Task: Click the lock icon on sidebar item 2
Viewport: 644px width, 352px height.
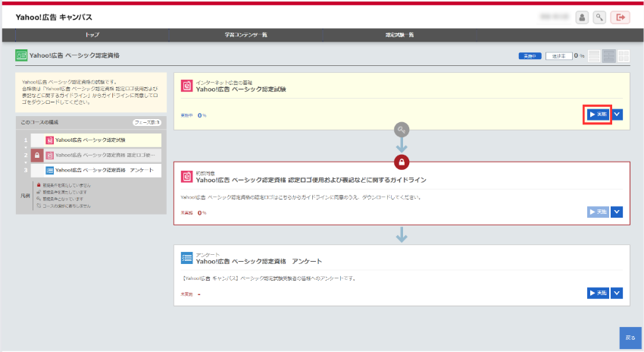Action: click(37, 156)
